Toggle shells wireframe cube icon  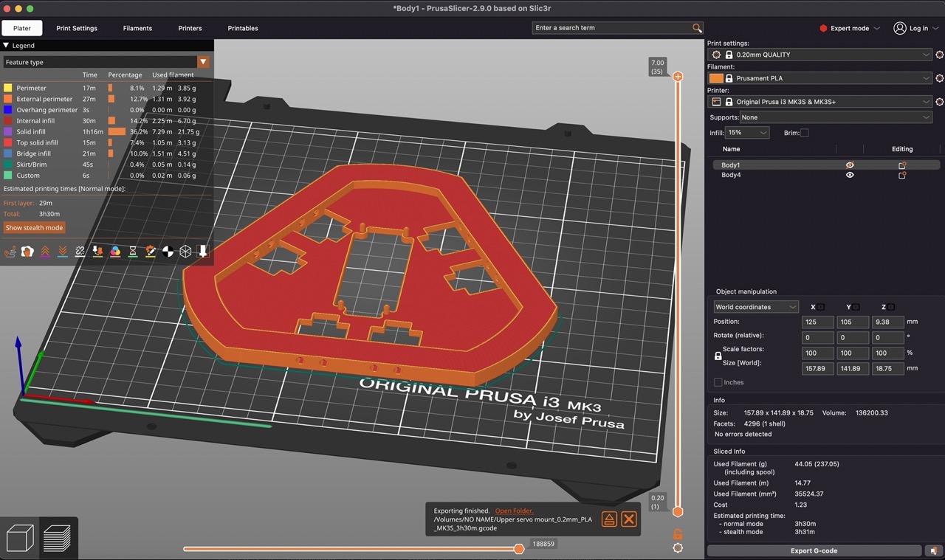click(x=185, y=252)
